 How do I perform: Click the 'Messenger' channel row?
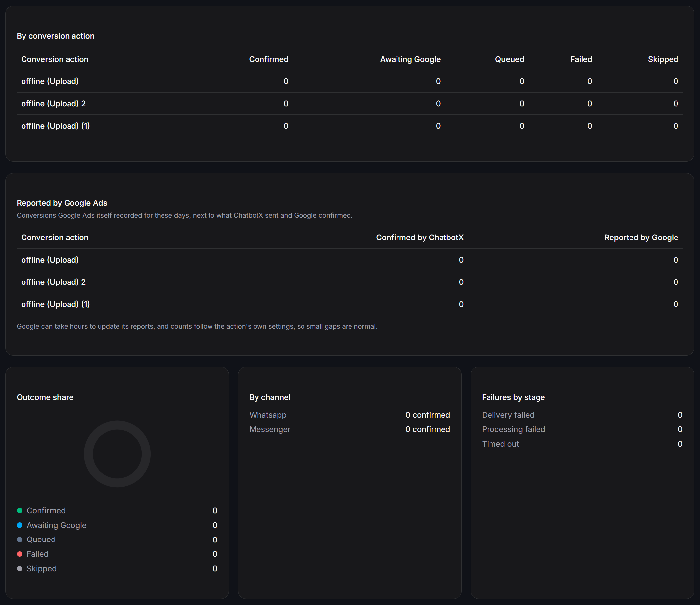350,429
